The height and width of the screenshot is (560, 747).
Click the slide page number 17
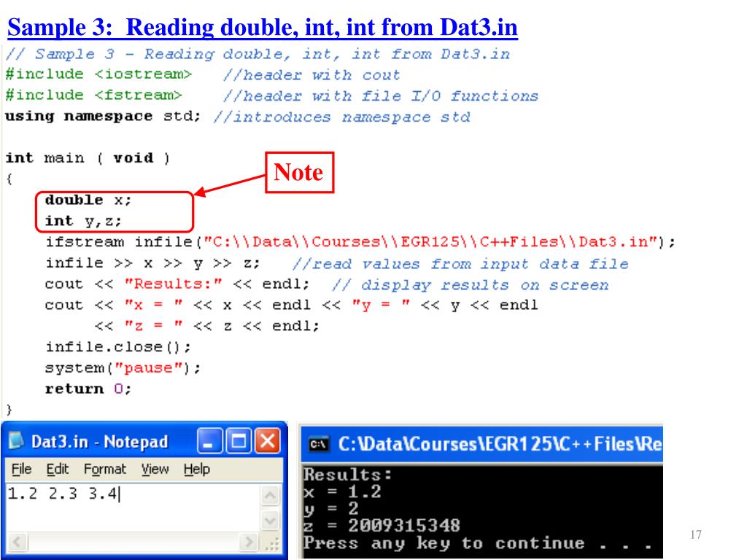point(695,534)
